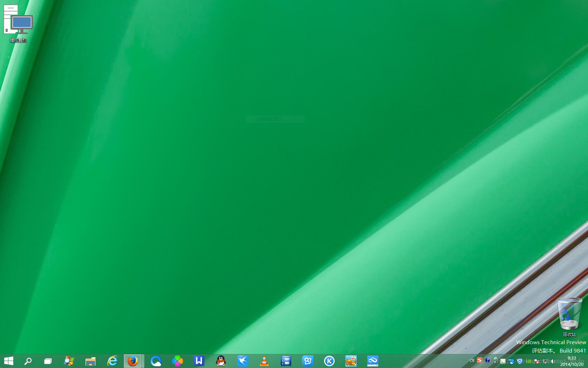Open the KuGou K music player
588x368 pixels.
click(329, 361)
